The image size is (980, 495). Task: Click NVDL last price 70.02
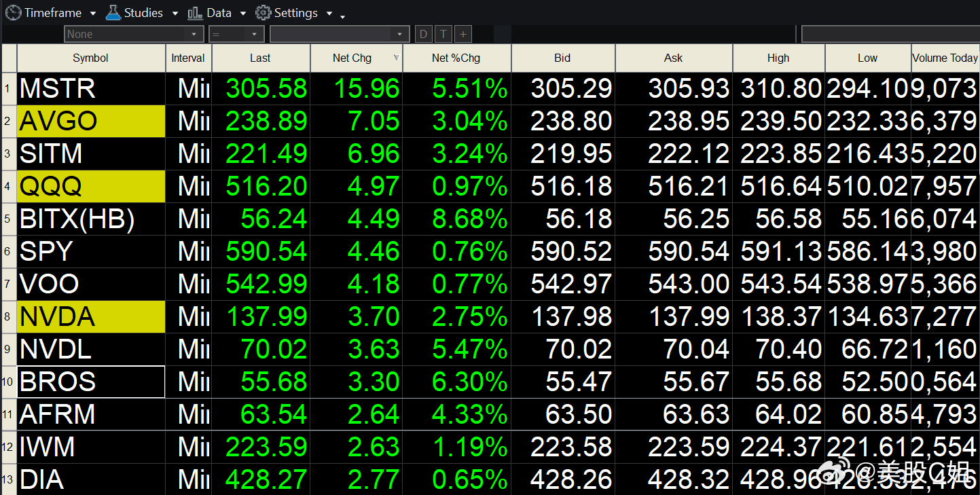click(274, 350)
